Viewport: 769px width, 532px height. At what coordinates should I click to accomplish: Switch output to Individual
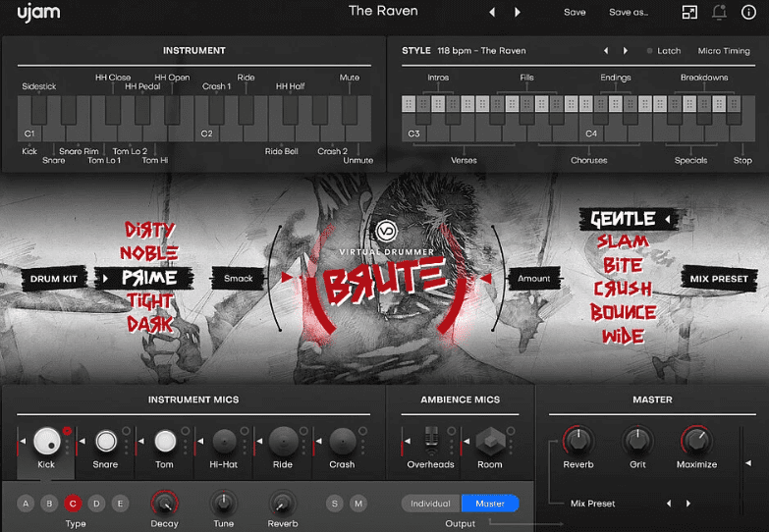tap(430, 504)
